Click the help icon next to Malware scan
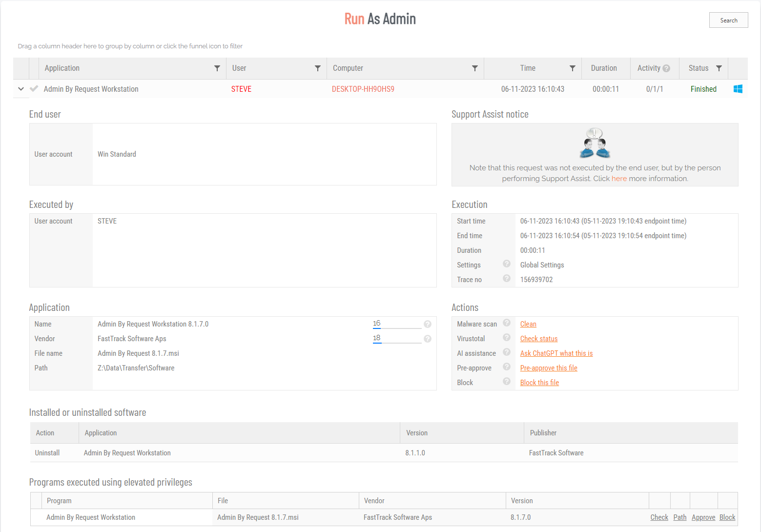 point(507,323)
